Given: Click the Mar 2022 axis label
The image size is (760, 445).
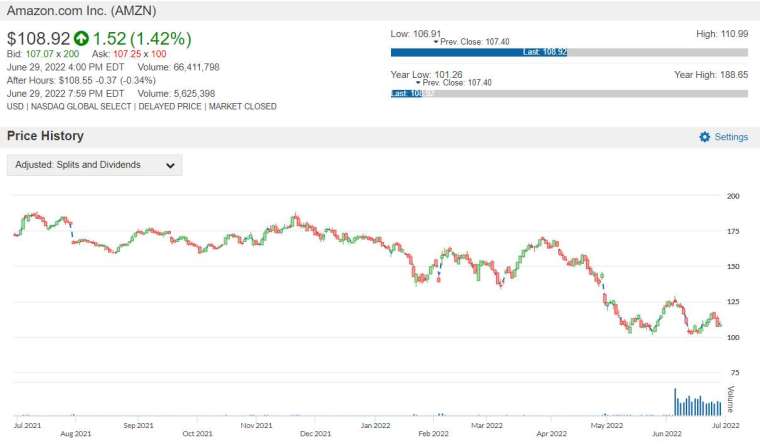Looking at the screenshot, I should tap(487, 425).
